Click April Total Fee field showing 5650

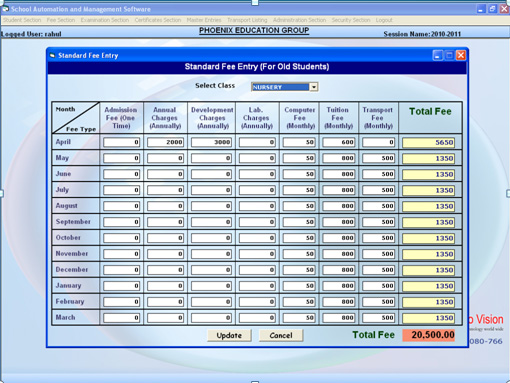tap(429, 143)
